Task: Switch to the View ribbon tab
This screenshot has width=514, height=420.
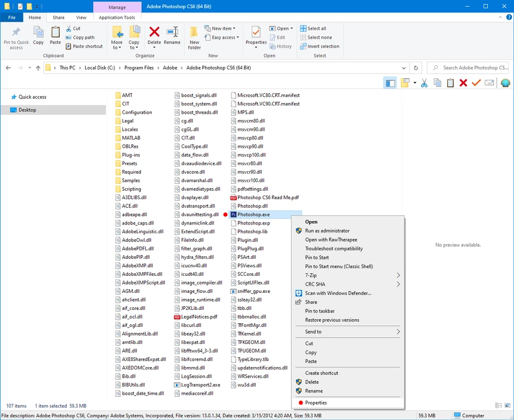Action: (x=81, y=17)
